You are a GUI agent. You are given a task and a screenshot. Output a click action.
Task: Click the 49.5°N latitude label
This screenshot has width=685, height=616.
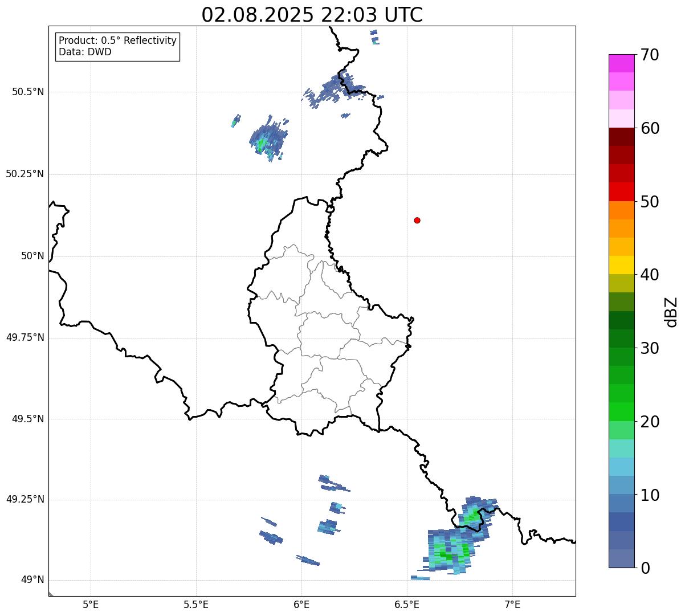point(28,419)
